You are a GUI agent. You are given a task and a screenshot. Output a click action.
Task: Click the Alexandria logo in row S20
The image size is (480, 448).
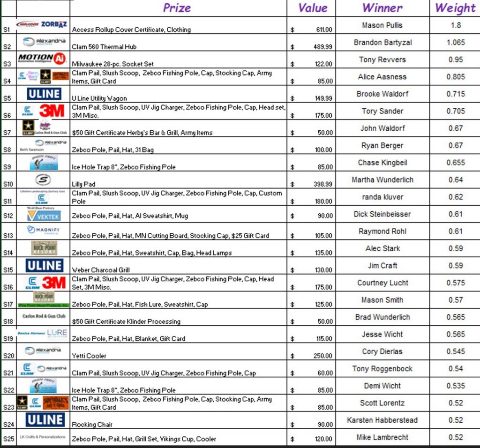pos(43,351)
